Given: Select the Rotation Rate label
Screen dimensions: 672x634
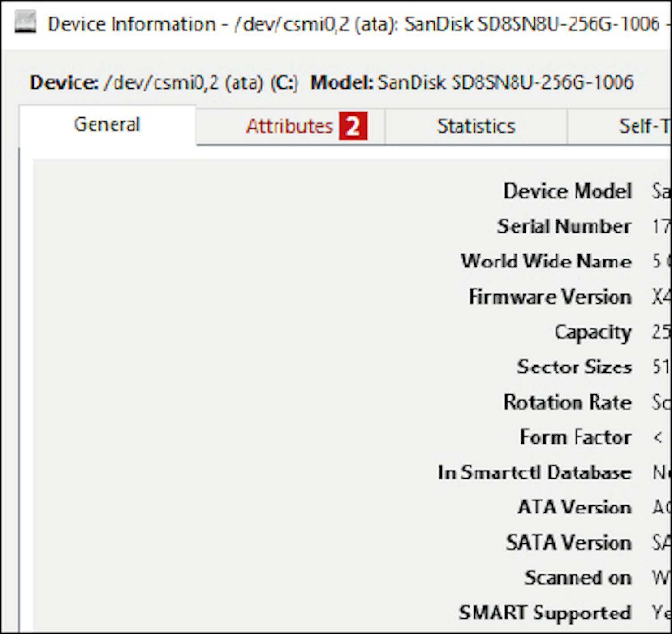Looking at the screenshot, I should tap(567, 402).
